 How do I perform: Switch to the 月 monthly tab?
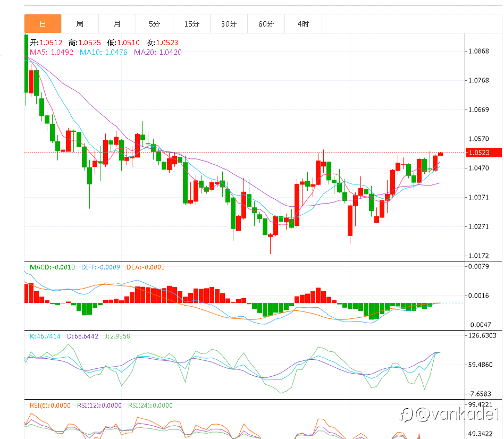[117, 24]
